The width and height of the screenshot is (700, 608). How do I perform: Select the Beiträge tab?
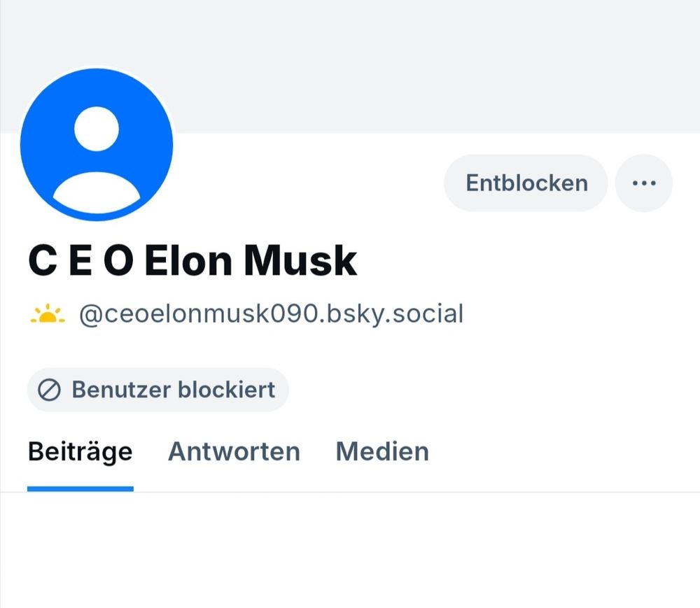tap(80, 451)
